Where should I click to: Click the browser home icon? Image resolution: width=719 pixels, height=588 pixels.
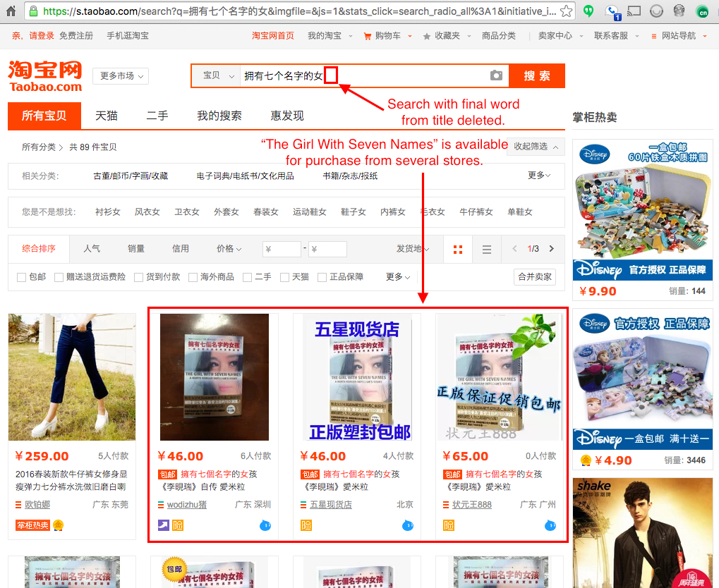pyautogui.click(x=11, y=11)
